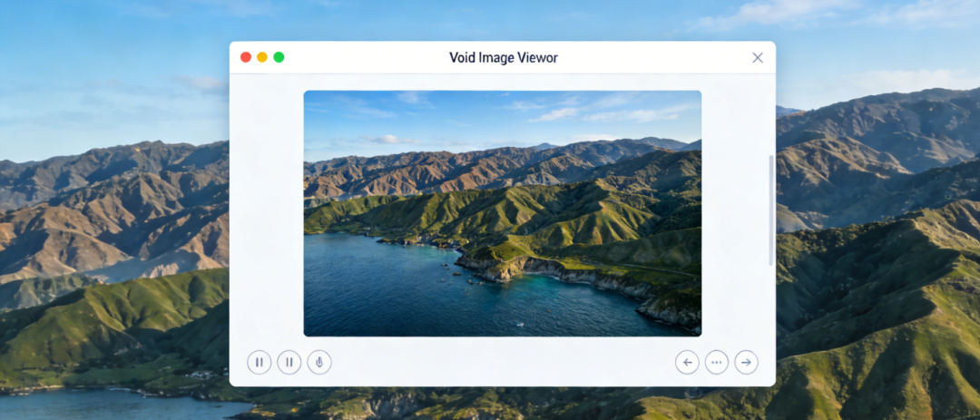Maximize window using the green button
Screen dimensions: 980x420
[x=279, y=57]
